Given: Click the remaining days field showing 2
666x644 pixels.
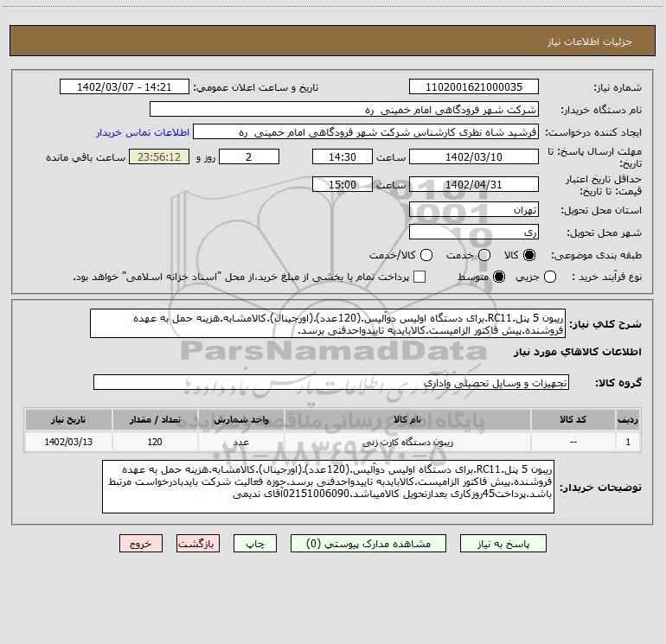Looking at the screenshot, I should point(249,156).
